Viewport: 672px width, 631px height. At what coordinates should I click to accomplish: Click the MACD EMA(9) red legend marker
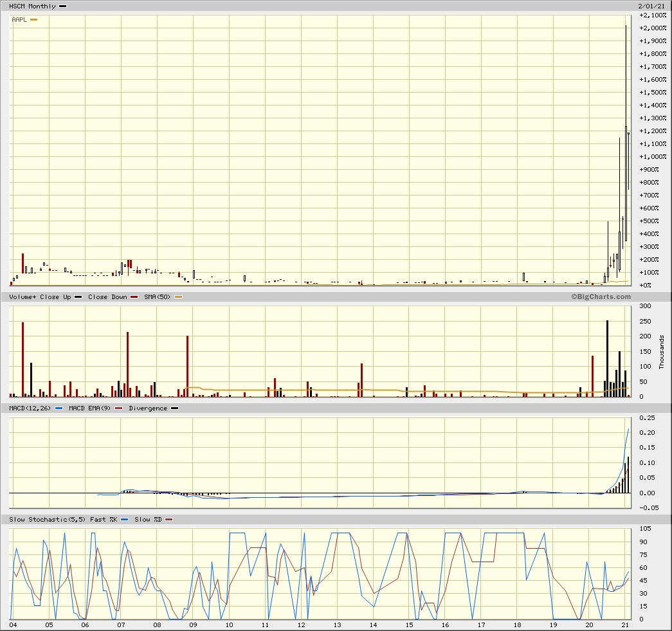point(119,408)
